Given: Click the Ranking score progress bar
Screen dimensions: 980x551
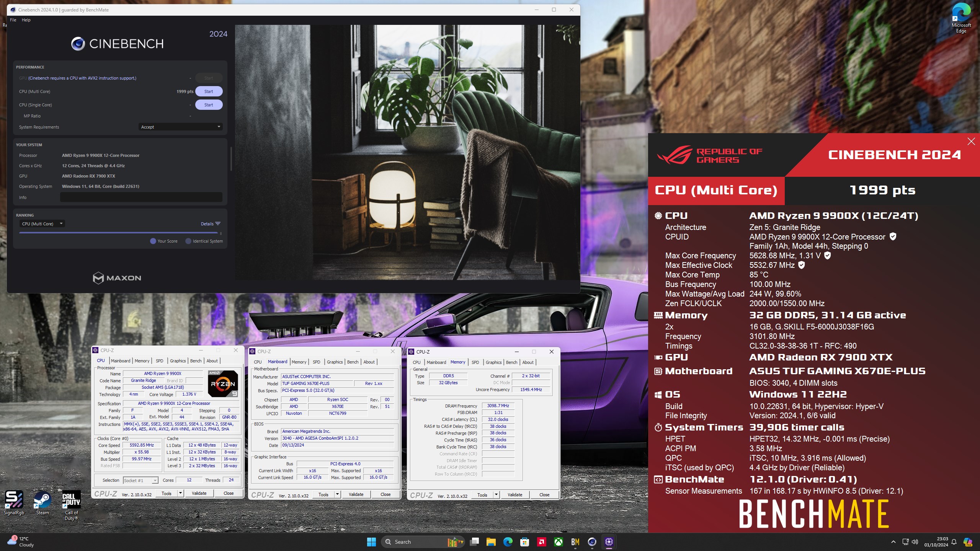Looking at the screenshot, I should coord(119,233).
